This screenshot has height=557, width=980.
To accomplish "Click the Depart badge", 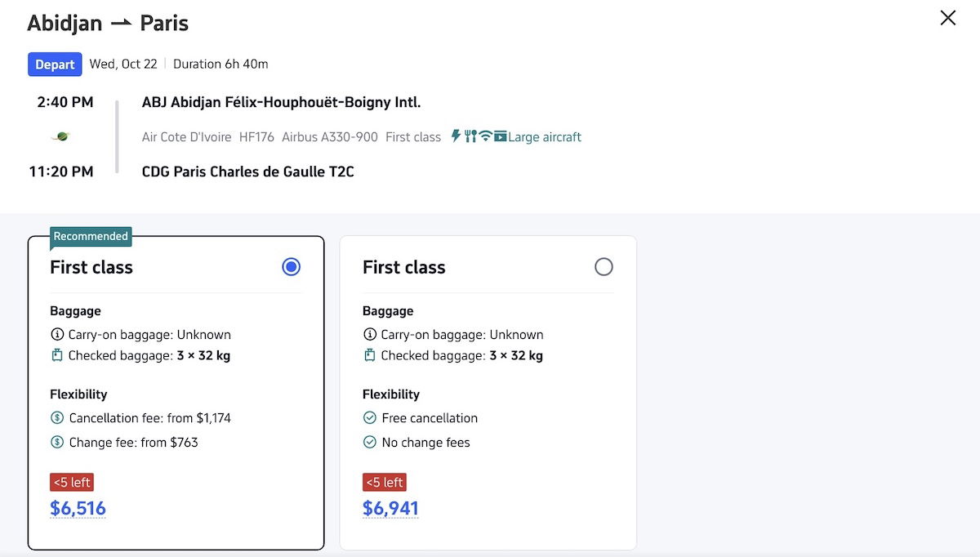I will [x=55, y=65].
